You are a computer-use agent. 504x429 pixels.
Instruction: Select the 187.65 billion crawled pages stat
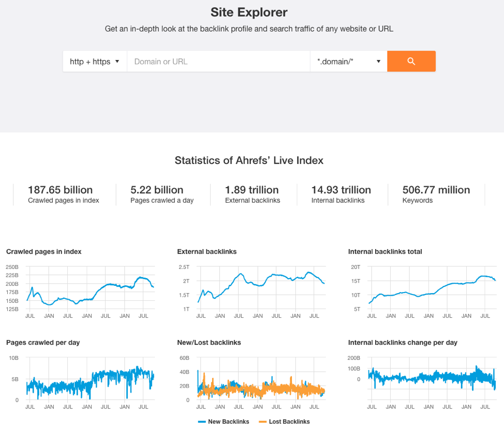pos(63,194)
